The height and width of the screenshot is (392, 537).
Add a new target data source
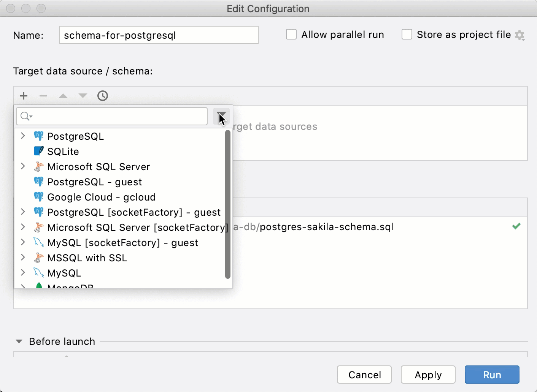click(x=24, y=96)
